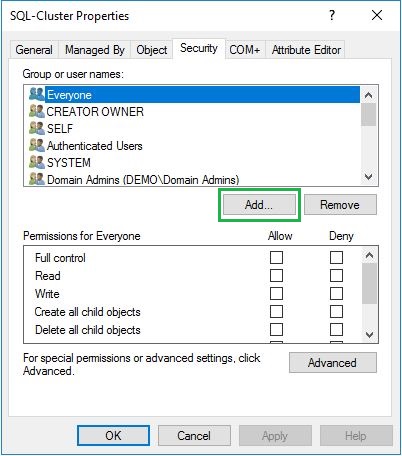Click the SELF group icon
This screenshot has height=456, width=402.
point(36,128)
